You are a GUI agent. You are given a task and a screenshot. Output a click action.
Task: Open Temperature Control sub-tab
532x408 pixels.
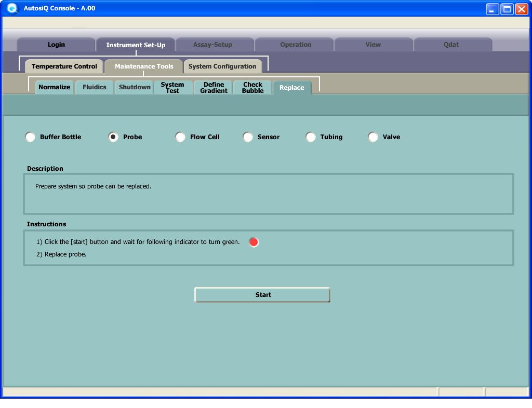coord(64,66)
